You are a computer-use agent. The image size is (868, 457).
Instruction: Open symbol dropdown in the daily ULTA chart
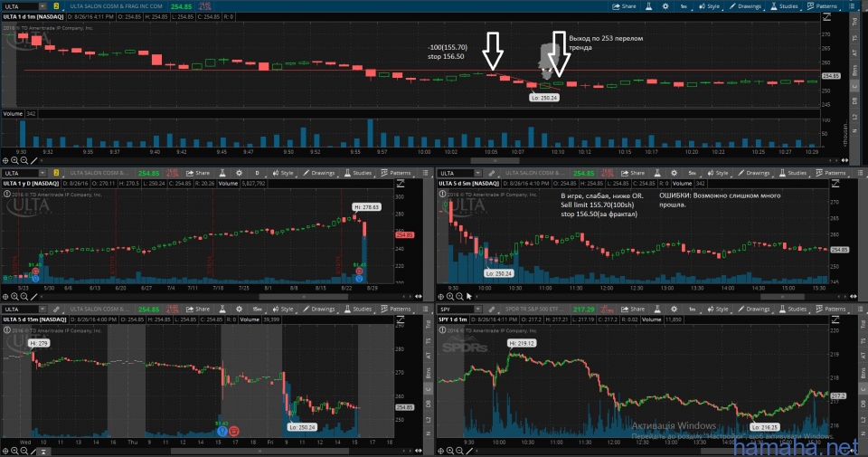coord(42,173)
